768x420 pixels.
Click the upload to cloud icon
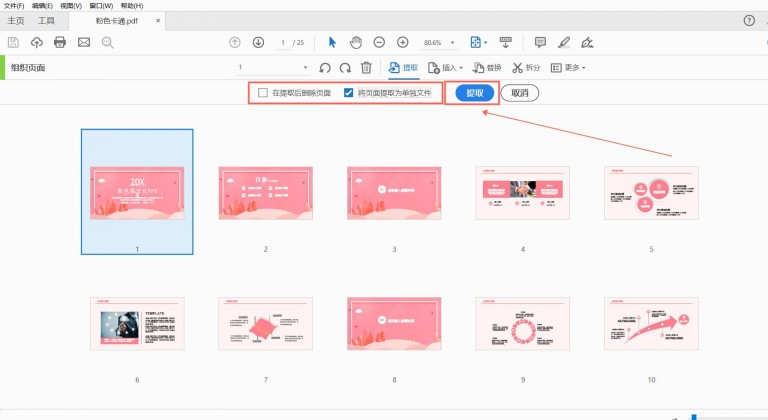[37, 42]
